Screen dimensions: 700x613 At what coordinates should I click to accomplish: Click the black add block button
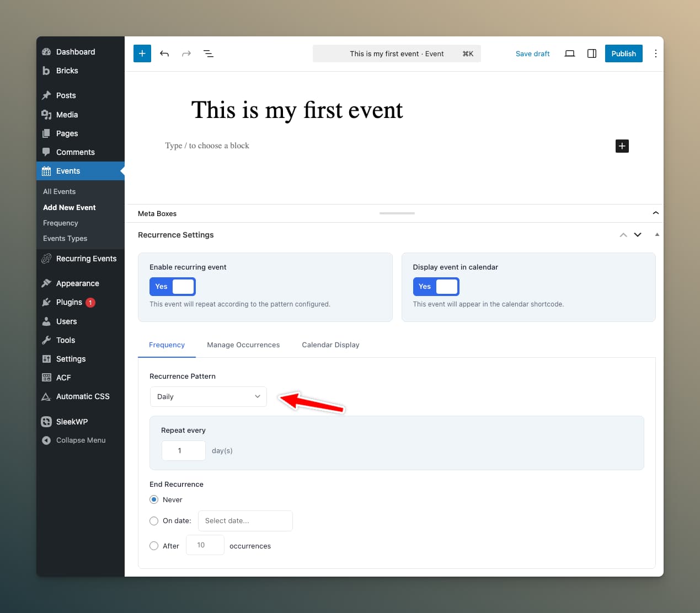tap(622, 146)
